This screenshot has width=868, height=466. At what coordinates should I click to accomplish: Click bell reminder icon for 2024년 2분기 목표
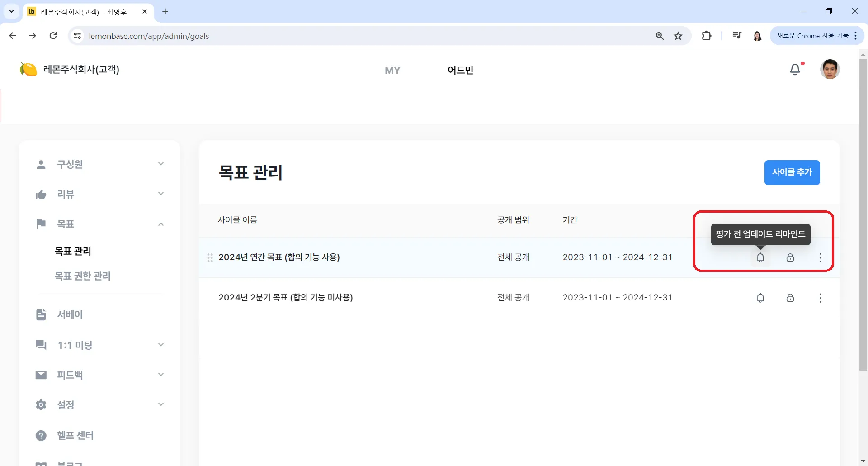[x=760, y=298]
